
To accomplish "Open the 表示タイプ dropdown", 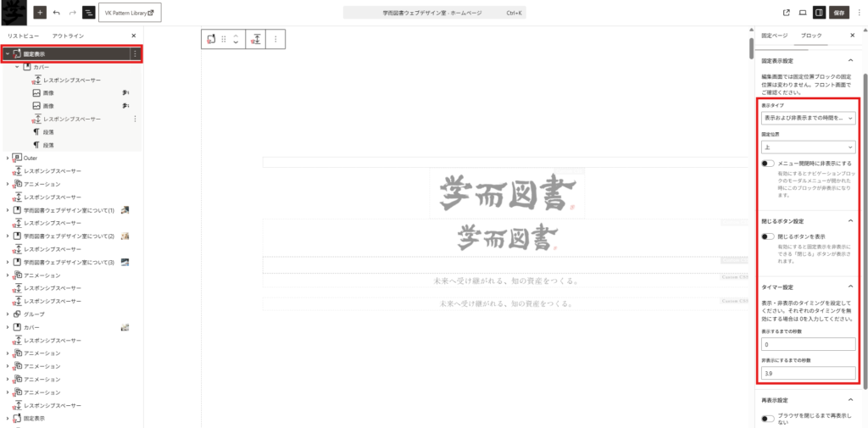I will pos(808,119).
